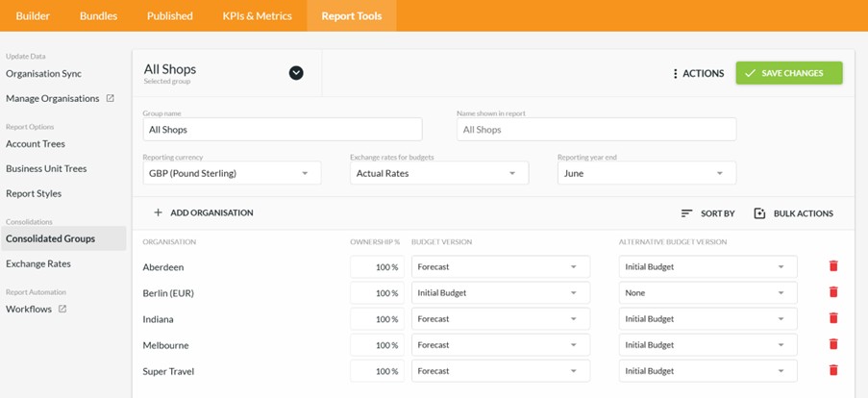
Task: Click the plus icon for Add Organisation
Action: pos(158,212)
